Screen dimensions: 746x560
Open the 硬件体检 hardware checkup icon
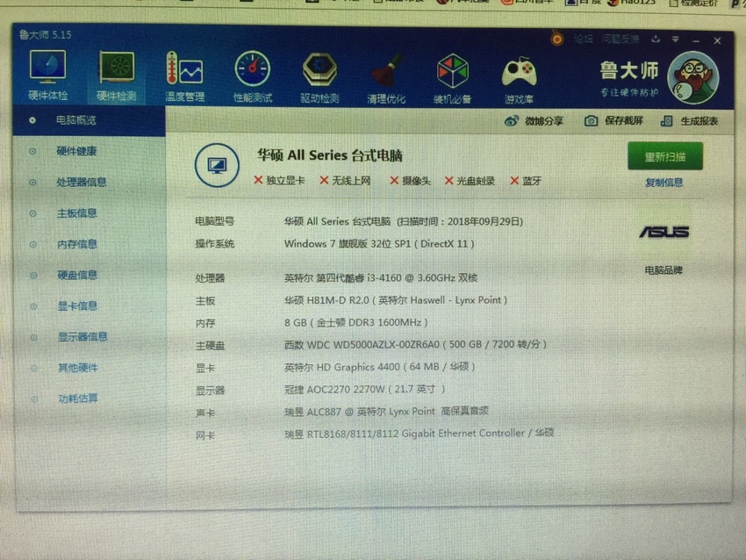coord(47,75)
